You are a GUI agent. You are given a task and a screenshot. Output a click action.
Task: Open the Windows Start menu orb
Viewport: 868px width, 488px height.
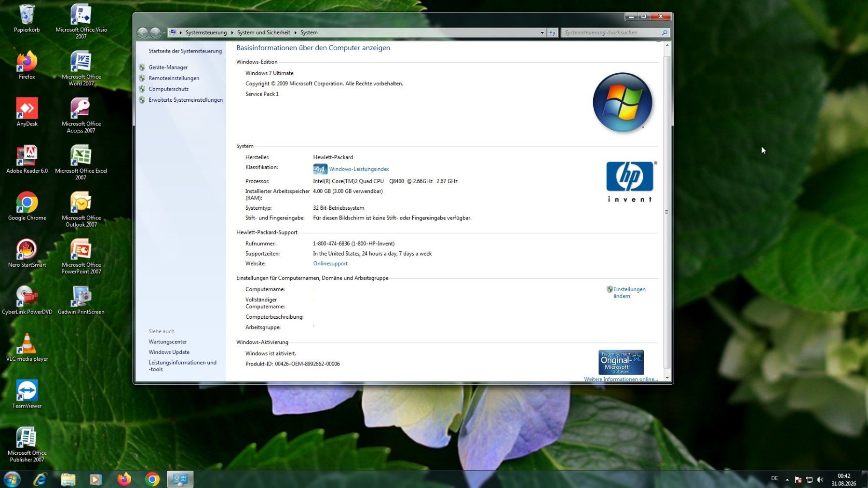(12, 479)
